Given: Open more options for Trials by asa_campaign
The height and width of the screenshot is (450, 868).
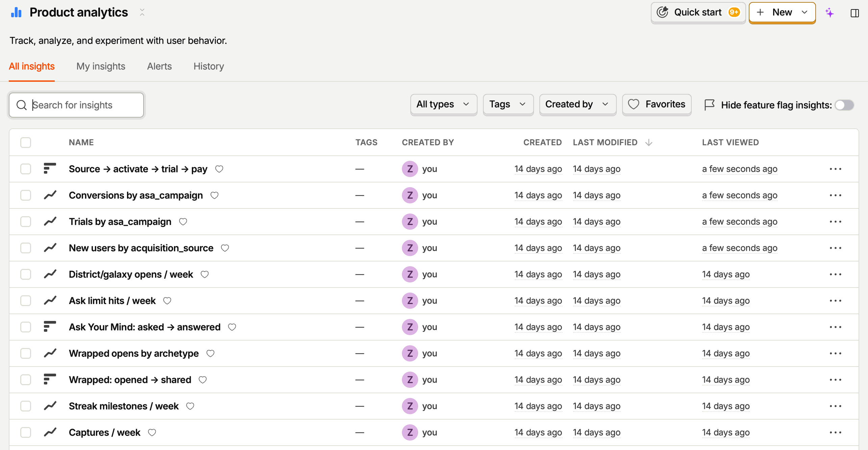Looking at the screenshot, I should [x=835, y=222].
